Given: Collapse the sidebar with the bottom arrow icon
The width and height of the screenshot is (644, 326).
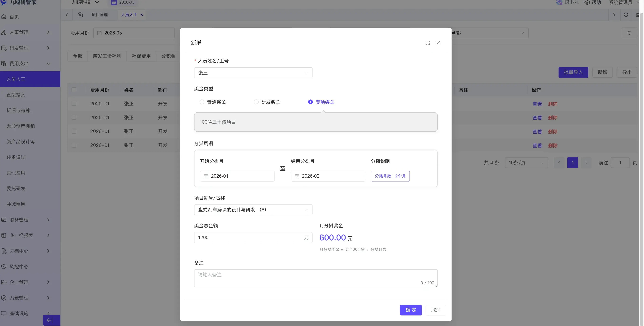Looking at the screenshot, I should coord(50,320).
